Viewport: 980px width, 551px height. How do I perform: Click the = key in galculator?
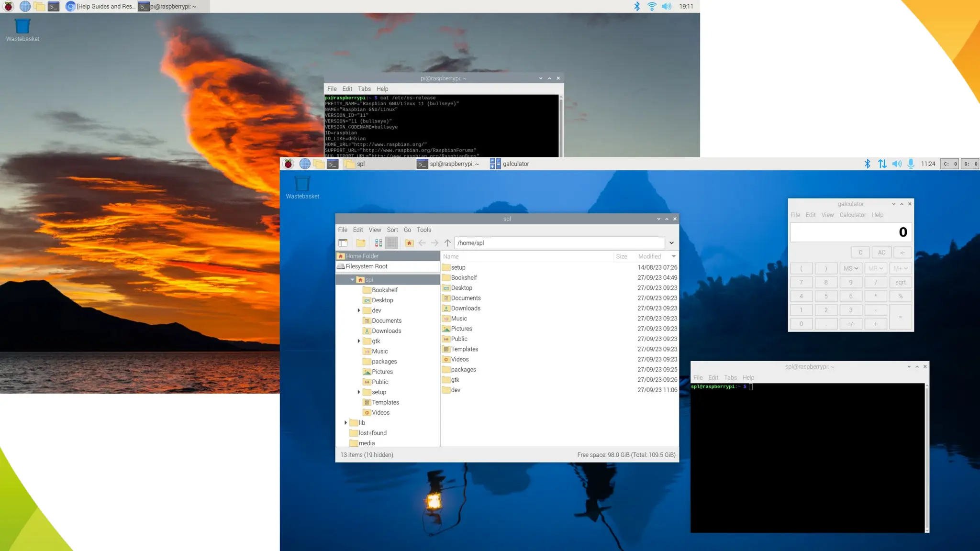(x=901, y=317)
